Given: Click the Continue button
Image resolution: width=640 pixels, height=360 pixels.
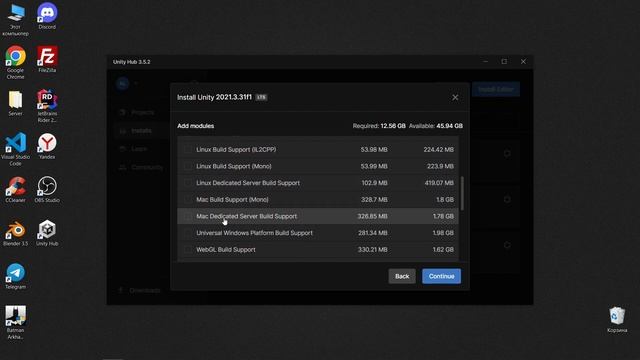Looking at the screenshot, I should pos(441,276).
